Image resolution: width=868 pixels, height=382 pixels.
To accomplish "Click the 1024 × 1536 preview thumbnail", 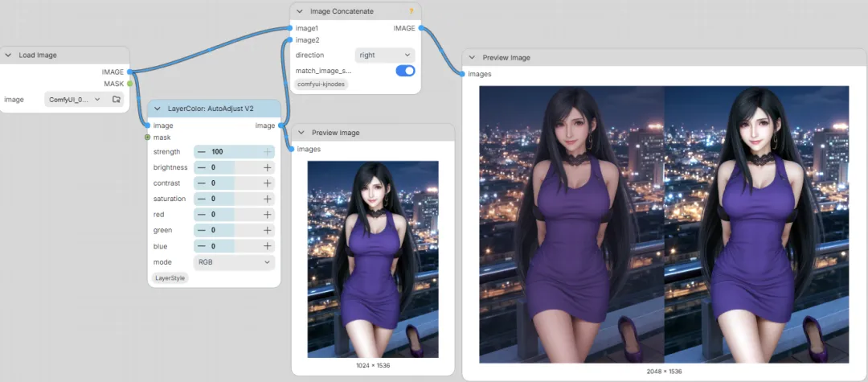I will point(373,259).
